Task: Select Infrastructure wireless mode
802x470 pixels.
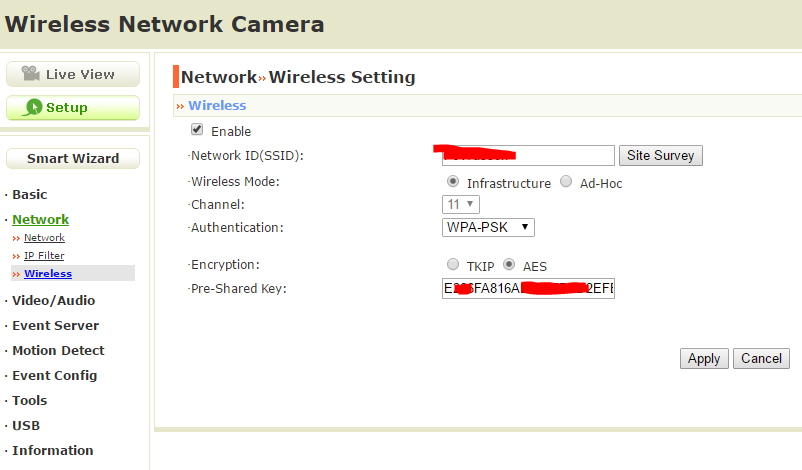Action: coord(453,182)
